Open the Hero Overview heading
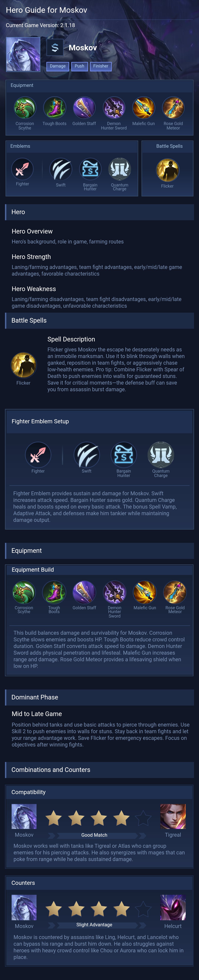The height and width of the screenshot is (980, 199). click(x=32, y=231)
